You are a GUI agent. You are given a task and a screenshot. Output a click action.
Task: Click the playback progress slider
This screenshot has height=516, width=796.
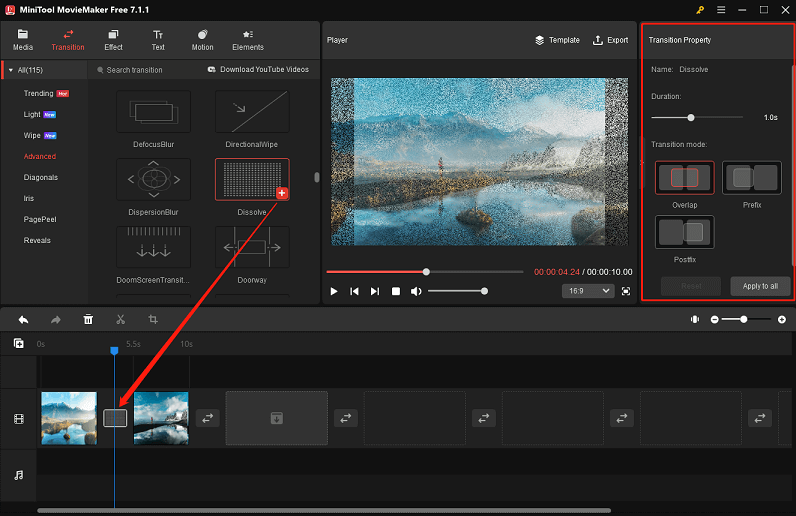coord(425,272)
